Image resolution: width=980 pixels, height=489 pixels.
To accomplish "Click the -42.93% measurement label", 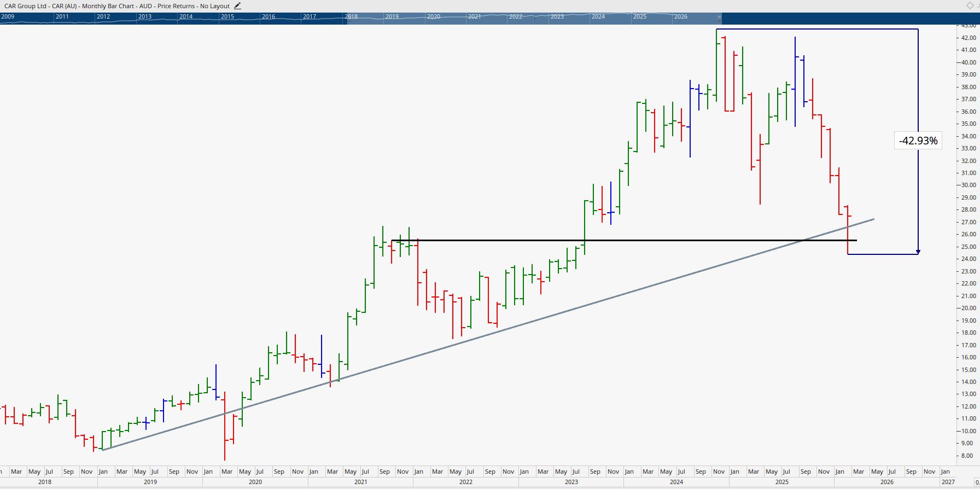I will pos(918,141).
